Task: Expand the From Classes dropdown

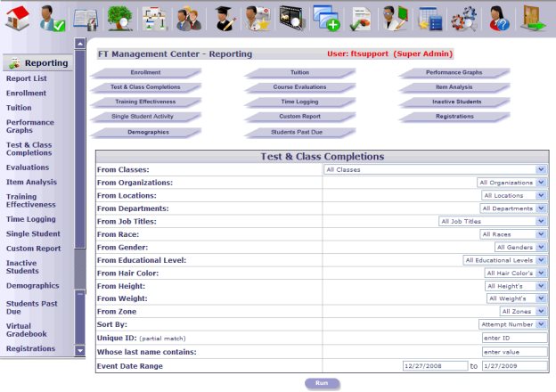Action: coord(436,170)
